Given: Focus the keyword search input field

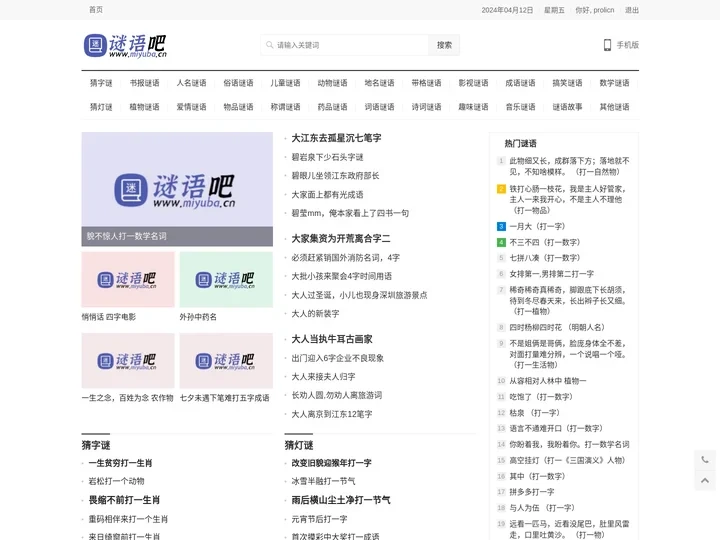Looking at the screenshot, I should click(x=344, y=45).
